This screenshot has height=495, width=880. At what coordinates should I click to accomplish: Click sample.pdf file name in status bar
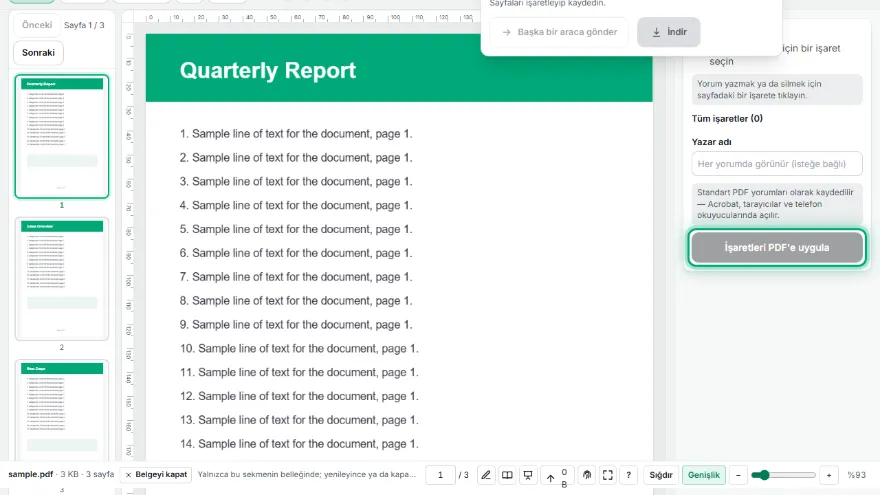[x=30, y=474]
